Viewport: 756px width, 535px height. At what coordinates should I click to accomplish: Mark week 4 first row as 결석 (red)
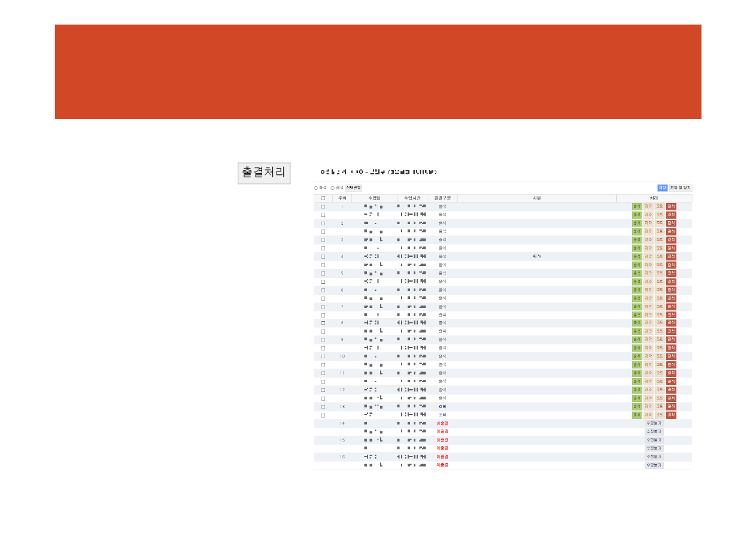point(671,256)
